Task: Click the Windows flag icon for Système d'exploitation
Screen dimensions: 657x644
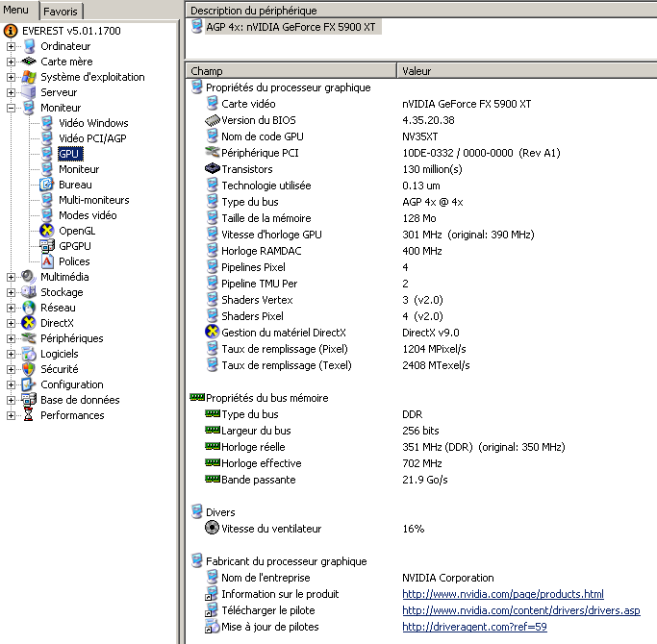Action: click(x=29, y=77)
